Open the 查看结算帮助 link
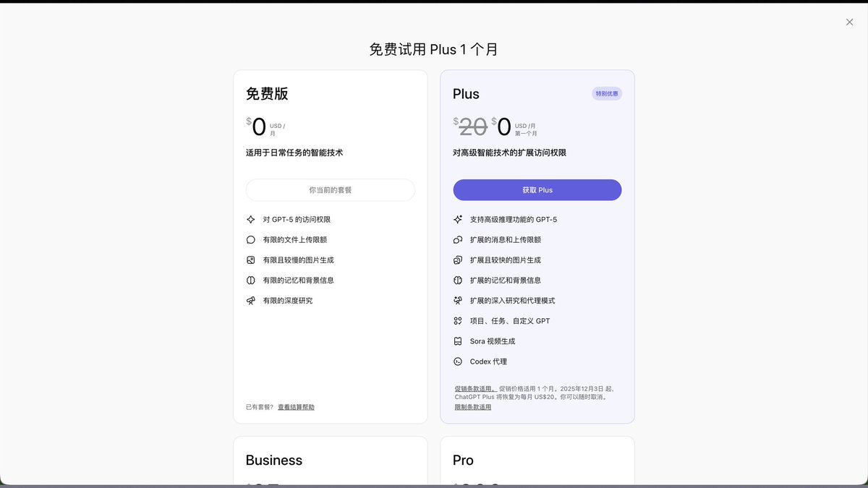868x488 pixels. click(x=296, y=407)
